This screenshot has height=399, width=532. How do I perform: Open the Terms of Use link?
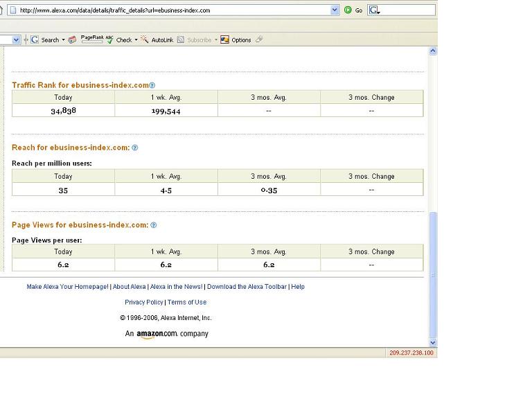click(187, 302)
